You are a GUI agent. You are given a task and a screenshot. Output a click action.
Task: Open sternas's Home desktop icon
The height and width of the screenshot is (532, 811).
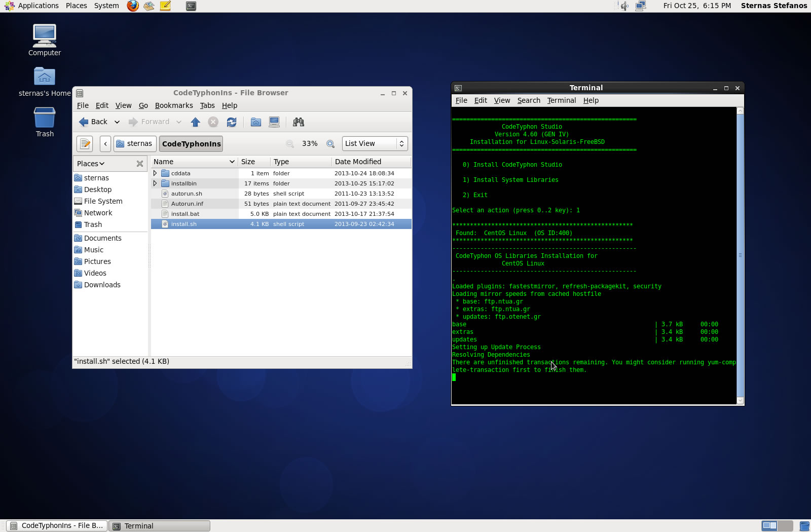(45, 82)
